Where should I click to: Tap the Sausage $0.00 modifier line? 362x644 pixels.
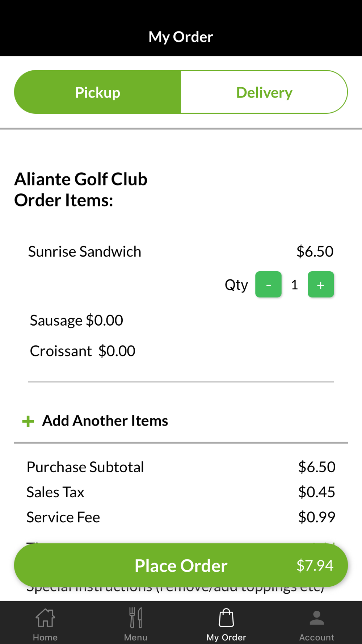76,321
